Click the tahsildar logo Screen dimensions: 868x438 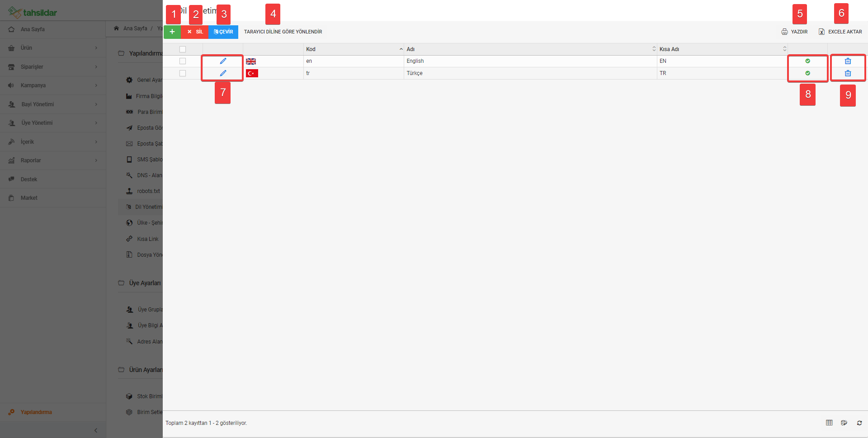(x=33, y=12)
